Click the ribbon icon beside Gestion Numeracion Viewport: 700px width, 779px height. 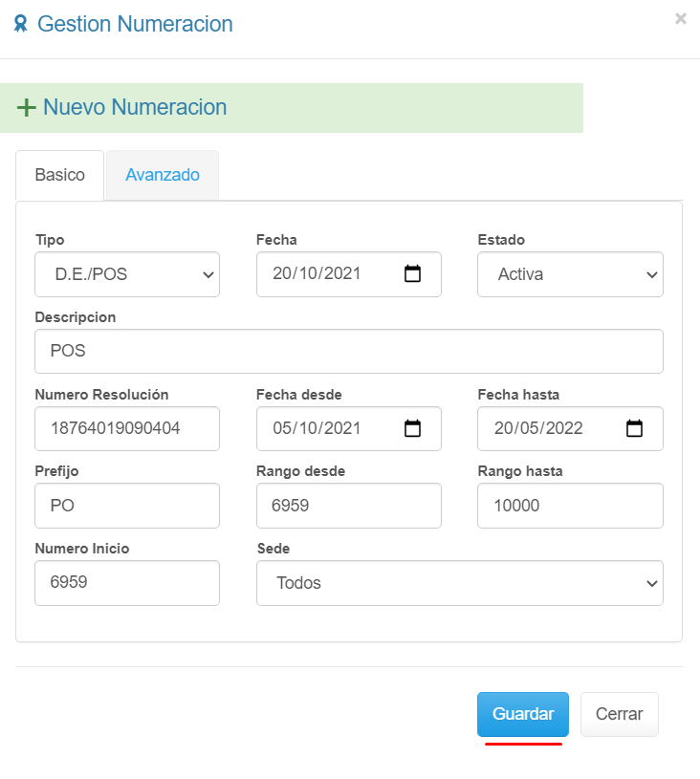point(21,25)
